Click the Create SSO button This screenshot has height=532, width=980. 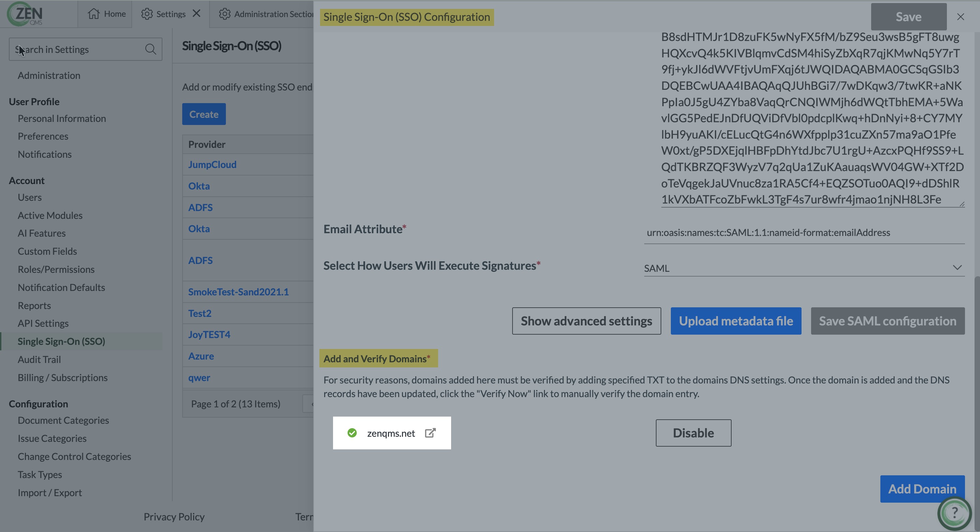pos(204,114)
